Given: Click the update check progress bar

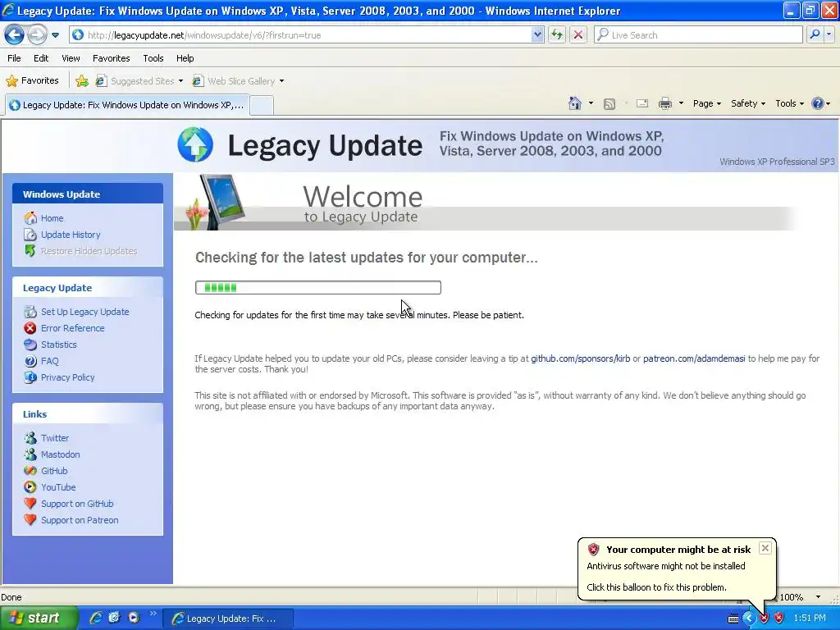Looking at the screenshot, I should click(318, 288).
